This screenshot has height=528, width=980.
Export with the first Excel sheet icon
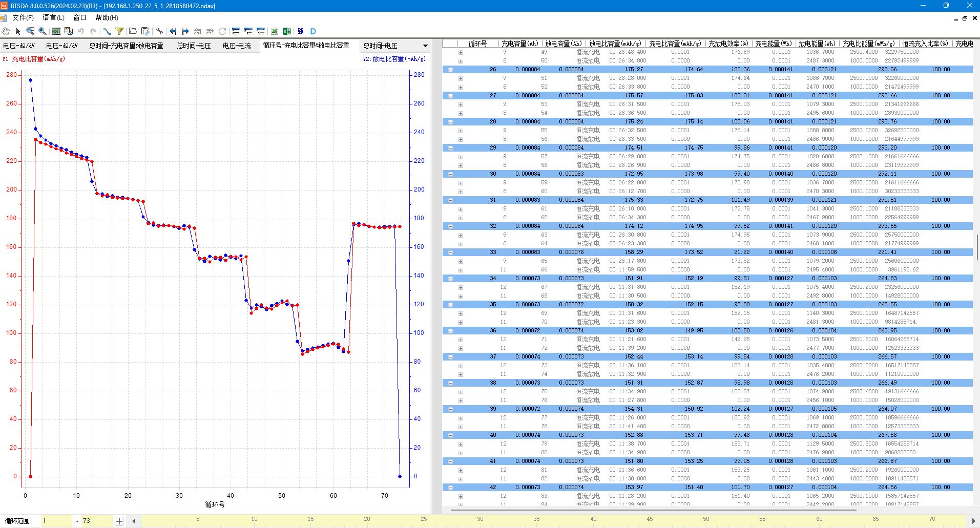[275, 31]
